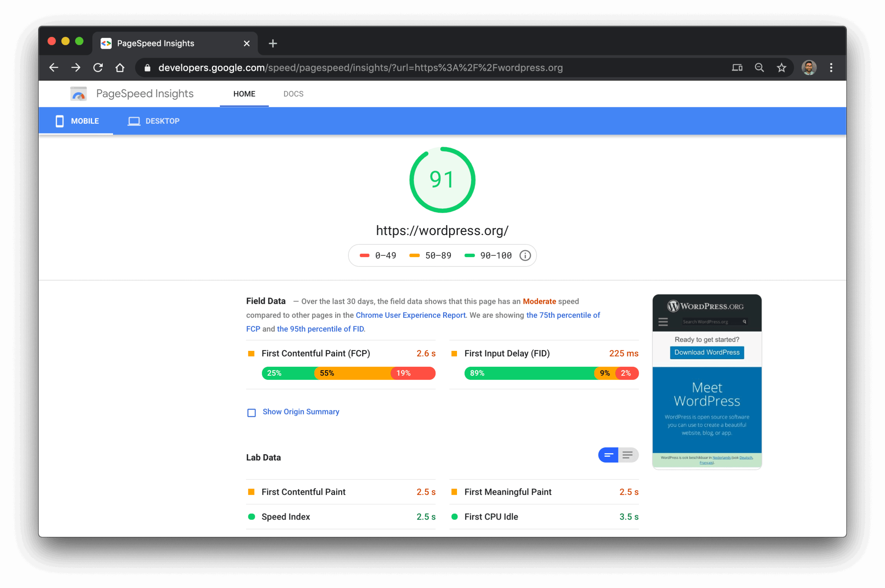Open the Chrome User Experience Report link
Viewport: 885px width, 588px height.
click(x=410, y=315)
